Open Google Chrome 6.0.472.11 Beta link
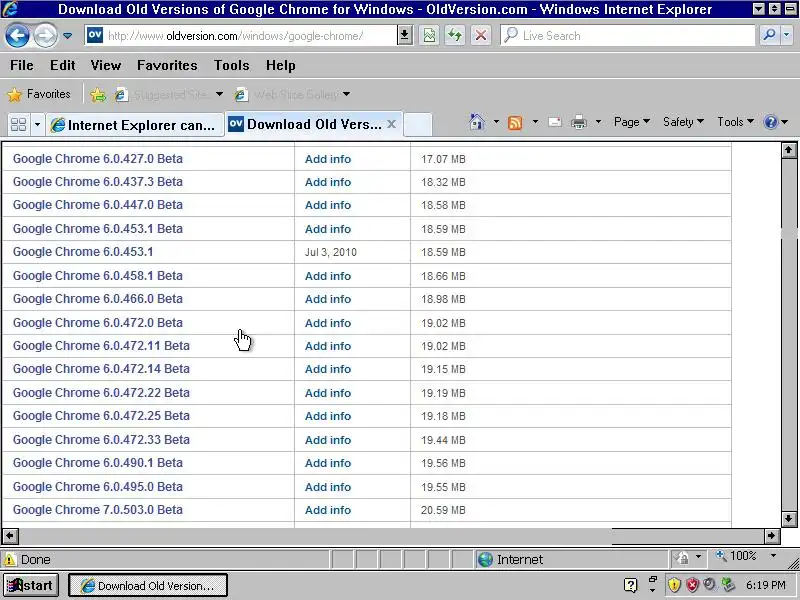800x600 pixels. pyautogui.click(x=101, y=346)
